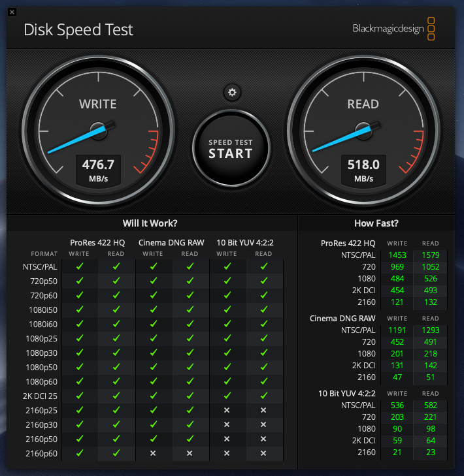
Task: Click the Speed Test START button
Action: click(x=231, y=149)
